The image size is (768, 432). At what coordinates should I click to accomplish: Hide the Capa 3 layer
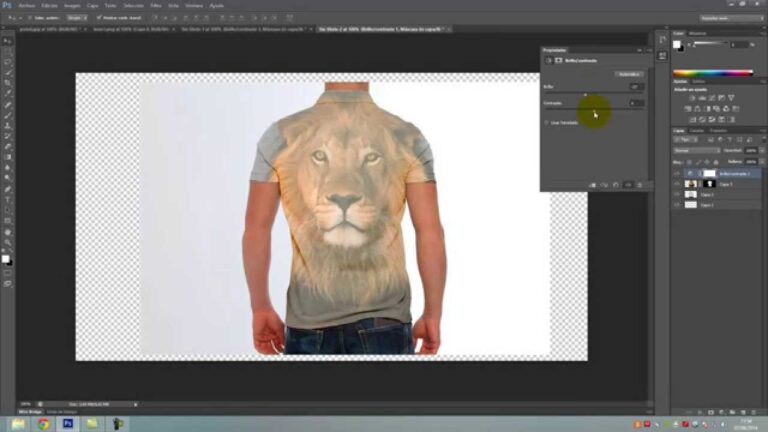(x=677, y=184)
